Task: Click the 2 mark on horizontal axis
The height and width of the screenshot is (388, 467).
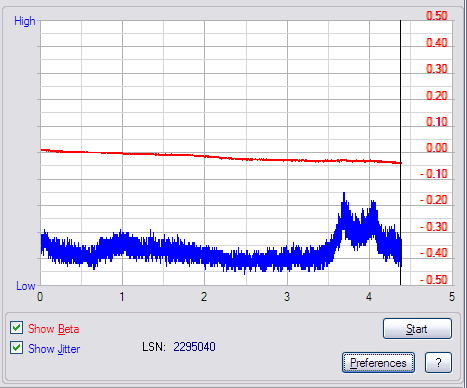Action: [204, 296]
